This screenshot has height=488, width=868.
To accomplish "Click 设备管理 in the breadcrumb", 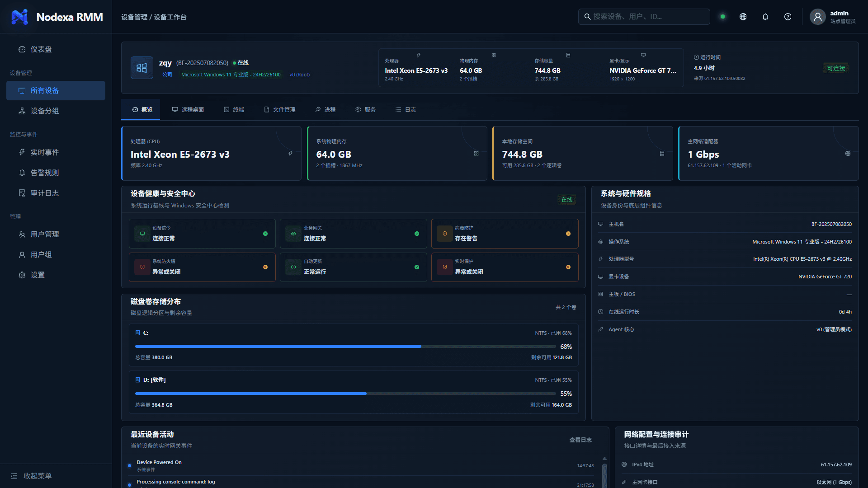I will (134, 17).
